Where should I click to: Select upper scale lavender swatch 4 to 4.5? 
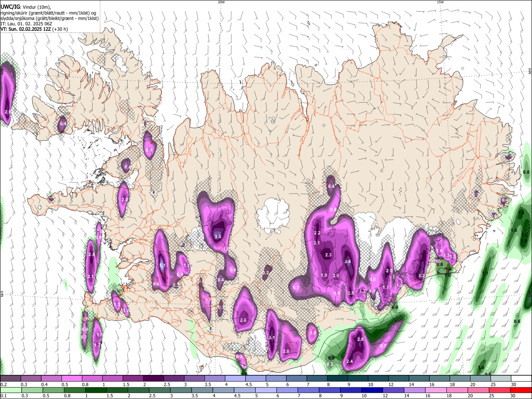click(235, 379)
